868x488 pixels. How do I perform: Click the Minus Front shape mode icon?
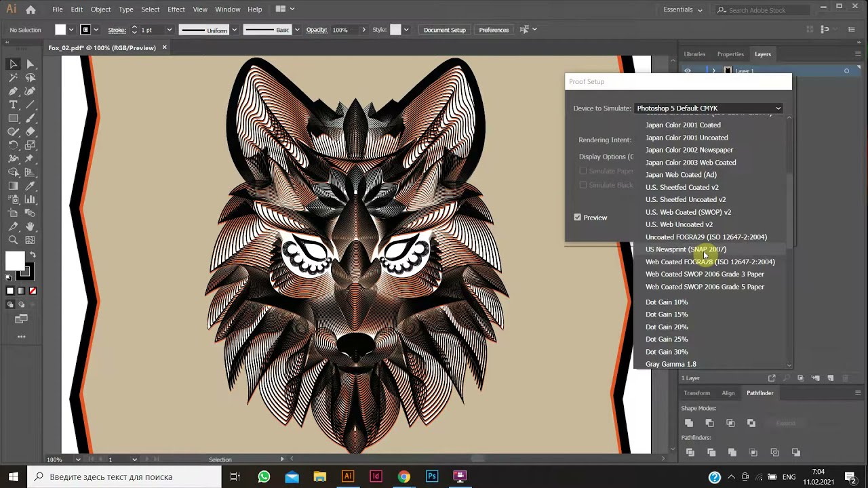[710, 423]
